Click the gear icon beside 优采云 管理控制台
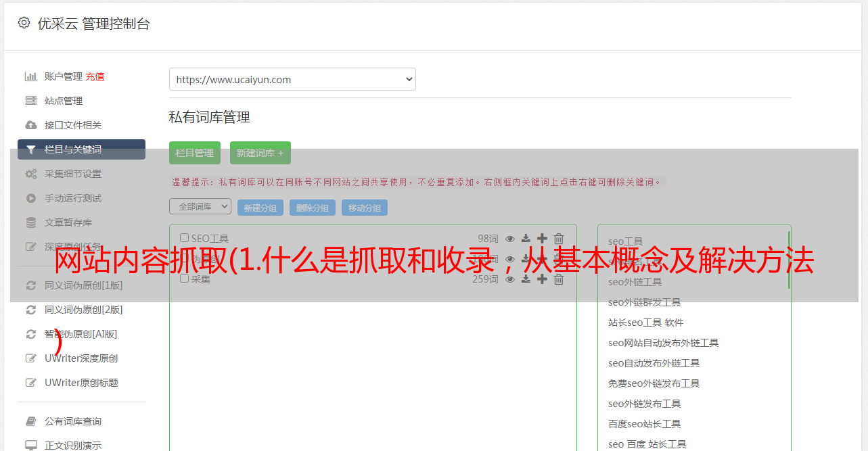Image resolution: width=868 pixels, height=451 pixels. 24,23
